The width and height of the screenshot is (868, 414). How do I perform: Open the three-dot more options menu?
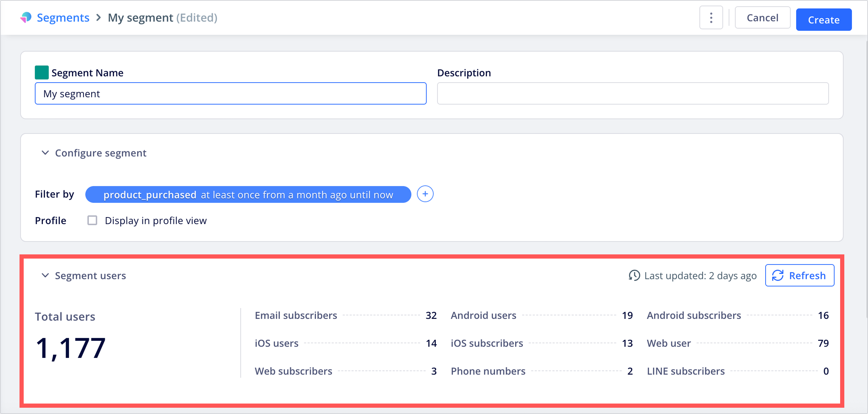pos(711,18)
